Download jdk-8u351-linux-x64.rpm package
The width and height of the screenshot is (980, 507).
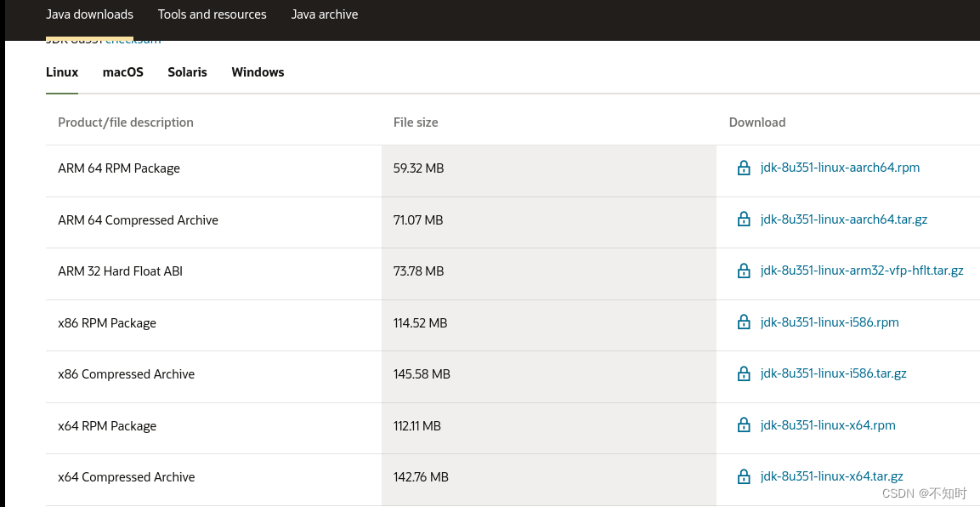(828, 425)
